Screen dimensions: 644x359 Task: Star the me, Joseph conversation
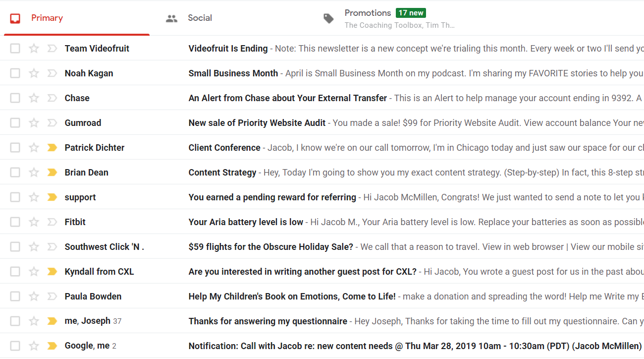pyautogui.click(x=34, y=321)
